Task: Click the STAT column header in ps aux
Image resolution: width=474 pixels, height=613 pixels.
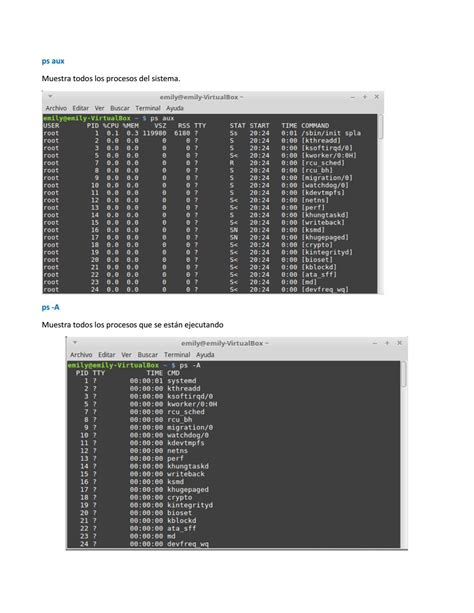Action: [237, 125]
